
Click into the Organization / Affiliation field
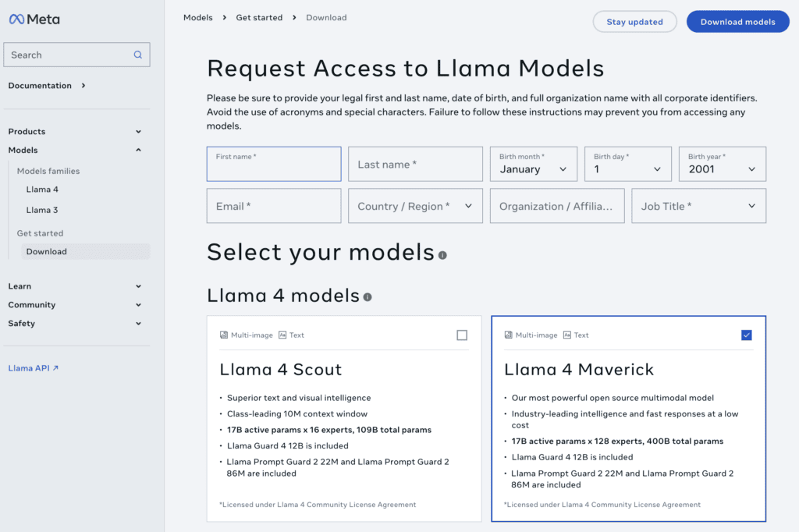click(x=557, y=206)
